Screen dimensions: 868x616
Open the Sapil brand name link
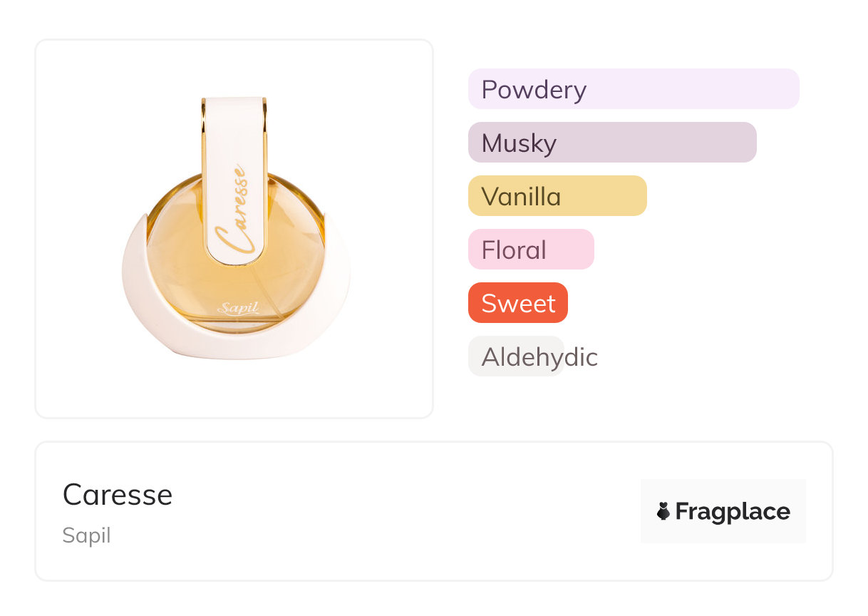[x=86, y=535]
